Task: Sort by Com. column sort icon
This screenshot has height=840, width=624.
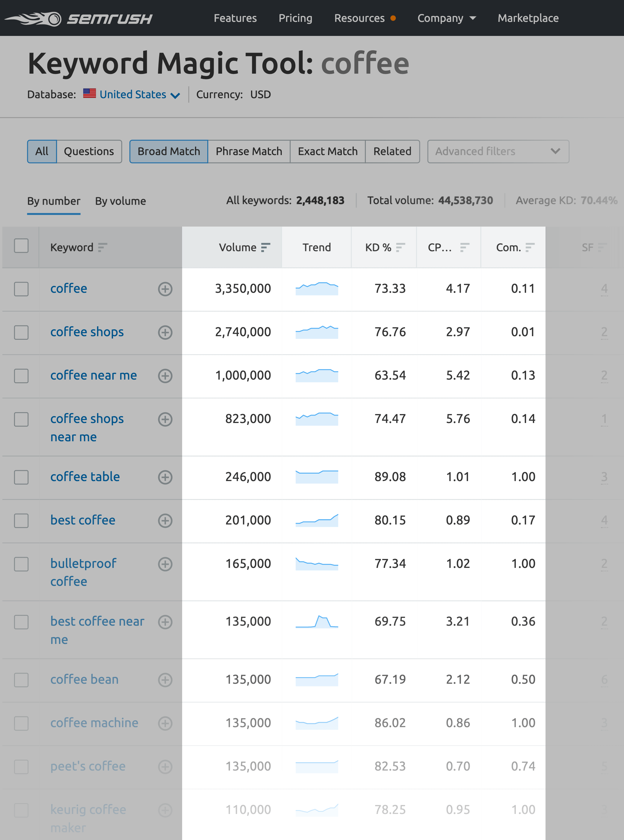Action: [x=530, y=248]
